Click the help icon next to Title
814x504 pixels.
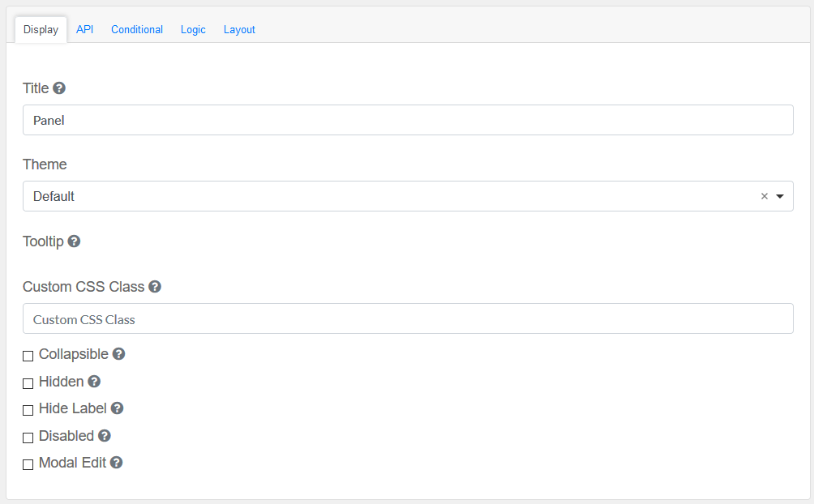click(59, 88)
